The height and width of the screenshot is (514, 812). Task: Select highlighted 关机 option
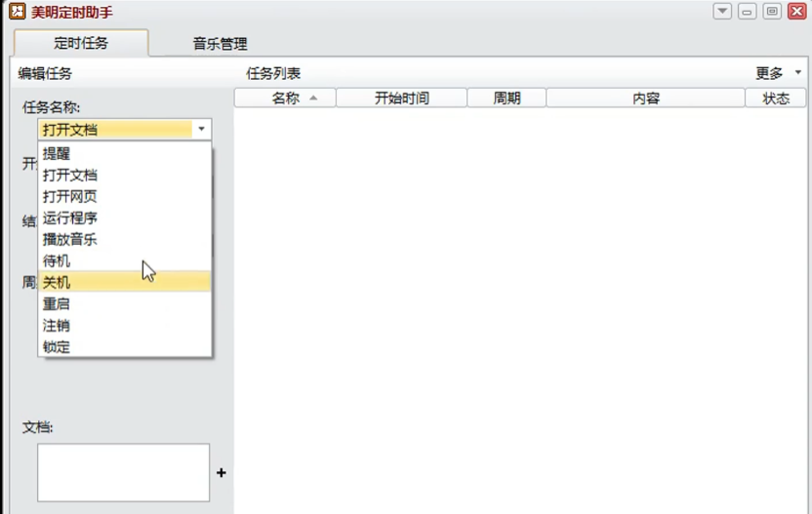125,282
